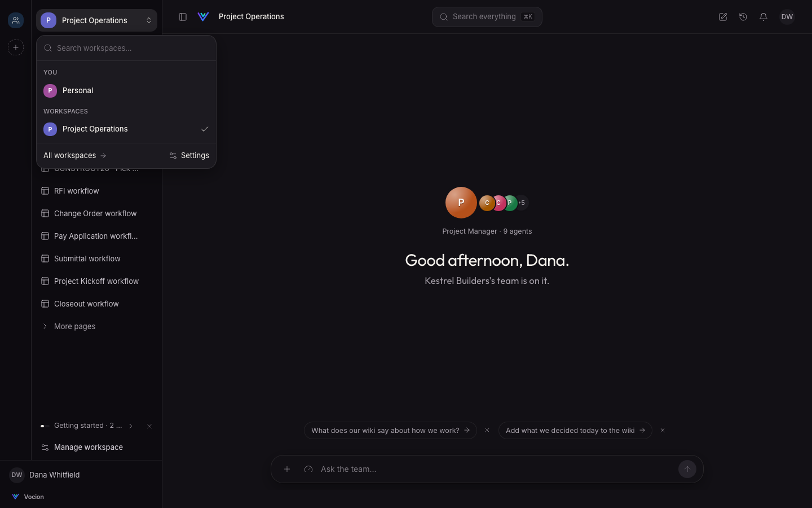Select the Personal workspace

pyautogui.click(x=126, y=90)
